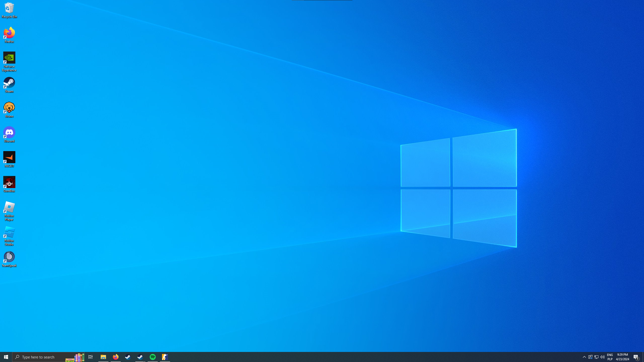This screenshot has height=362, width=644.
Task: Open the Action Center notifications
Action: pyautogui.click(x=636, y=357)
